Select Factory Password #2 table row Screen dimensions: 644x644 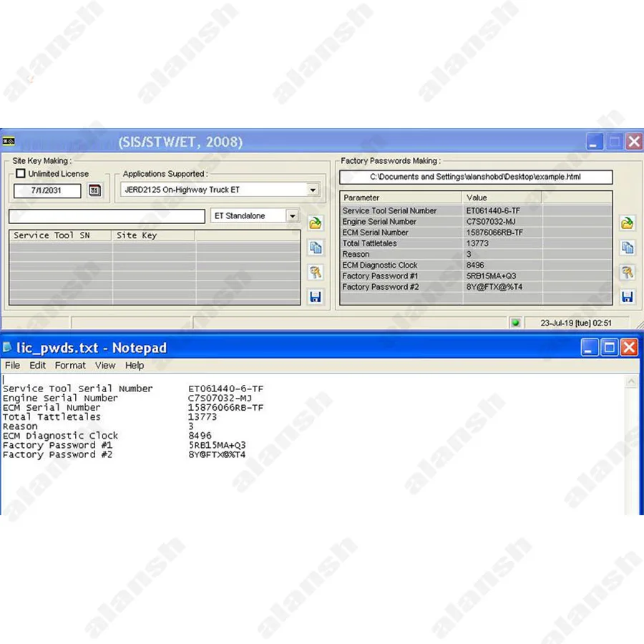point(476,287)
